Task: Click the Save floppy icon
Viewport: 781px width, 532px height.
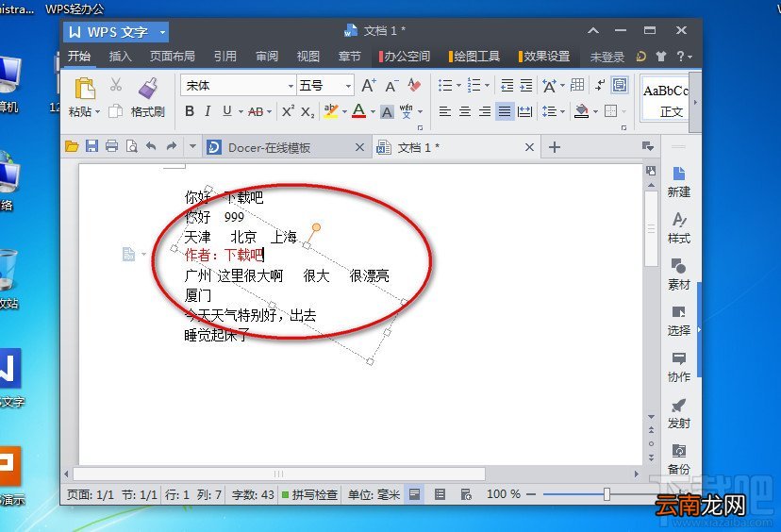Action: (91, 146)
